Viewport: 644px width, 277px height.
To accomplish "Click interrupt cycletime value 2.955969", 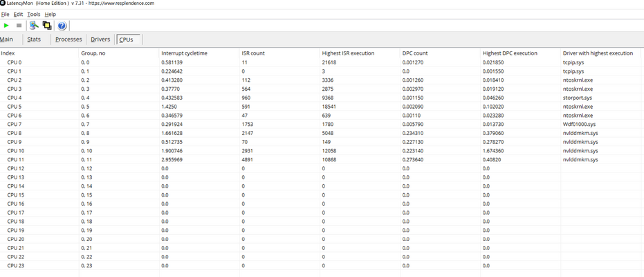I will 172,159.
